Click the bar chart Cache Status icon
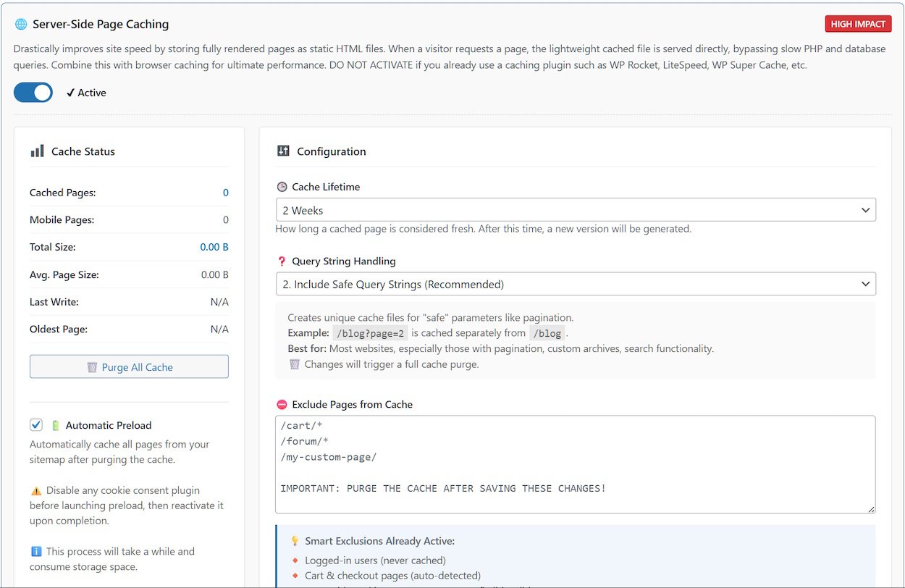 (x=37, y=151)
